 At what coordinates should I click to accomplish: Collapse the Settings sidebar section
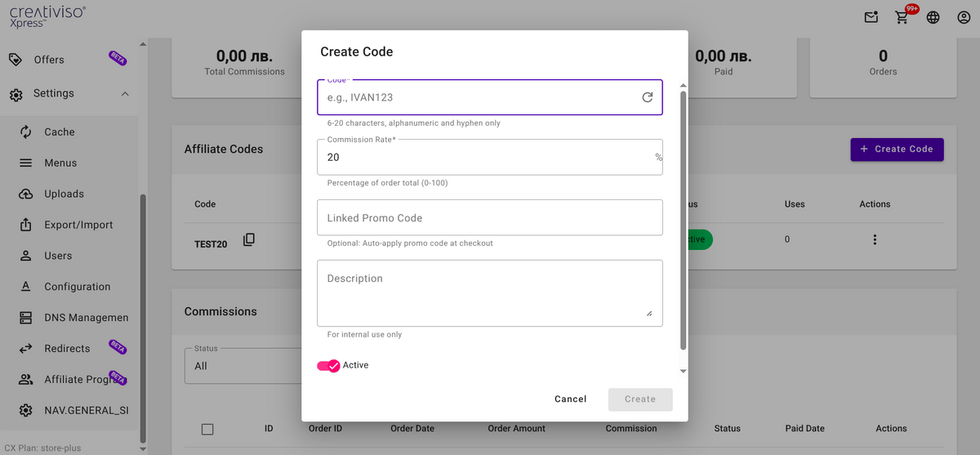tap(125, 94)
